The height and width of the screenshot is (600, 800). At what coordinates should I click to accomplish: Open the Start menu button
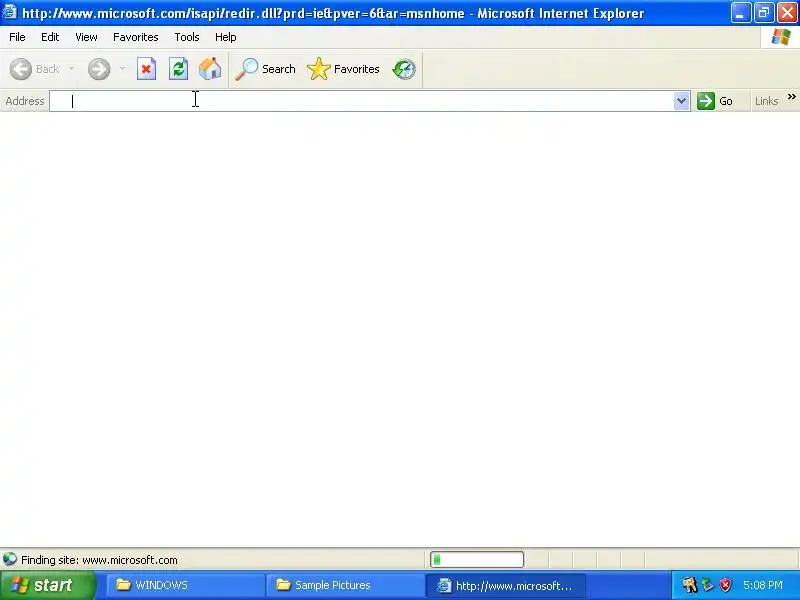tap(48, 585)
